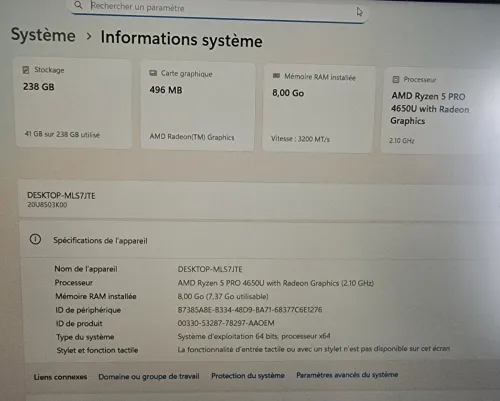Screen dimensions: 500x401
Task: Select the Processeur value in specifications list
Action: (x=276, y=283)
